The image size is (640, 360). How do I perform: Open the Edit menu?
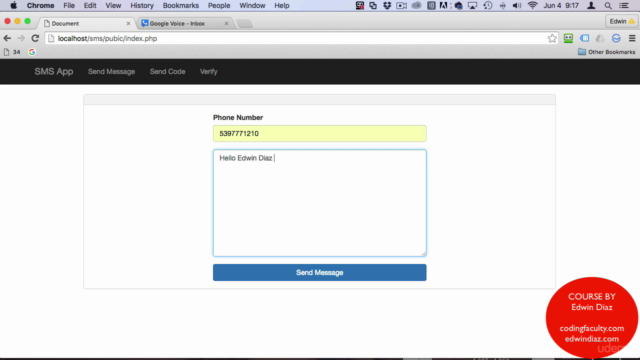(x=90, y=5)
